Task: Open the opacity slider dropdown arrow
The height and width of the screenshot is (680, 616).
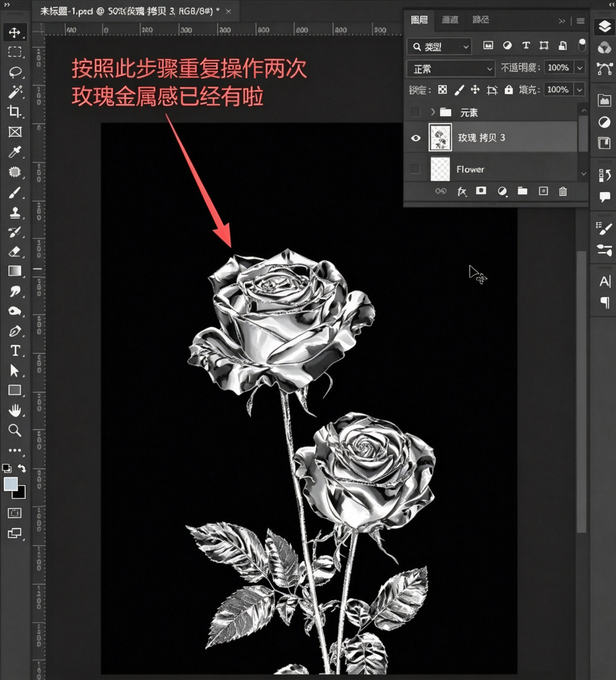Action: [x=580, y=68]
